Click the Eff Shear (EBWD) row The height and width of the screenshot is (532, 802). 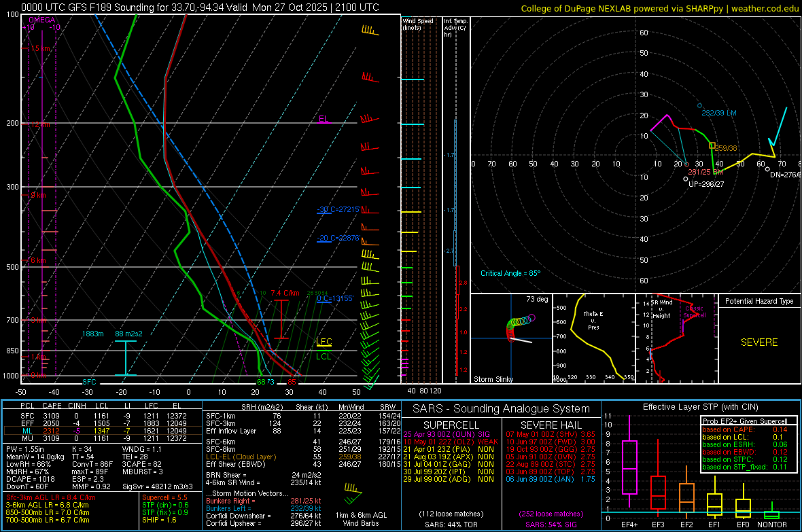303,464
